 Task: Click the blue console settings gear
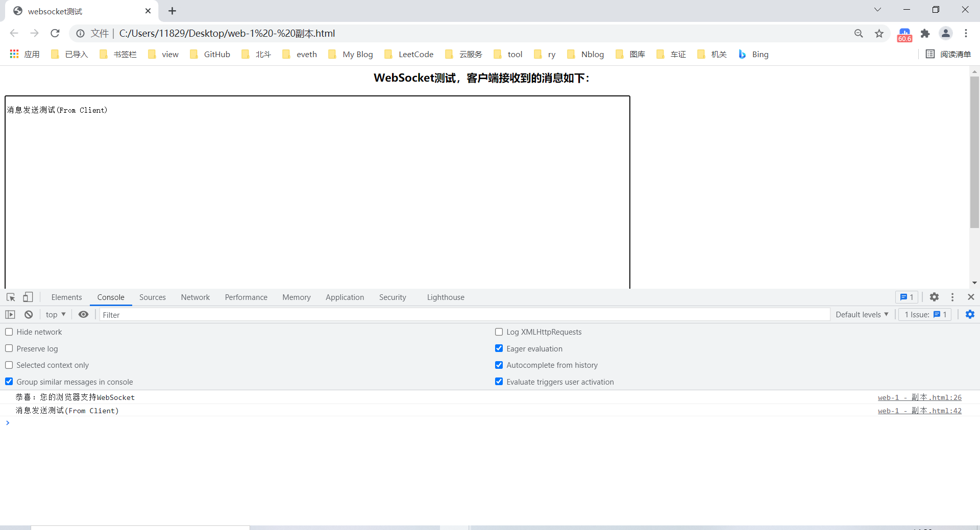970,315
